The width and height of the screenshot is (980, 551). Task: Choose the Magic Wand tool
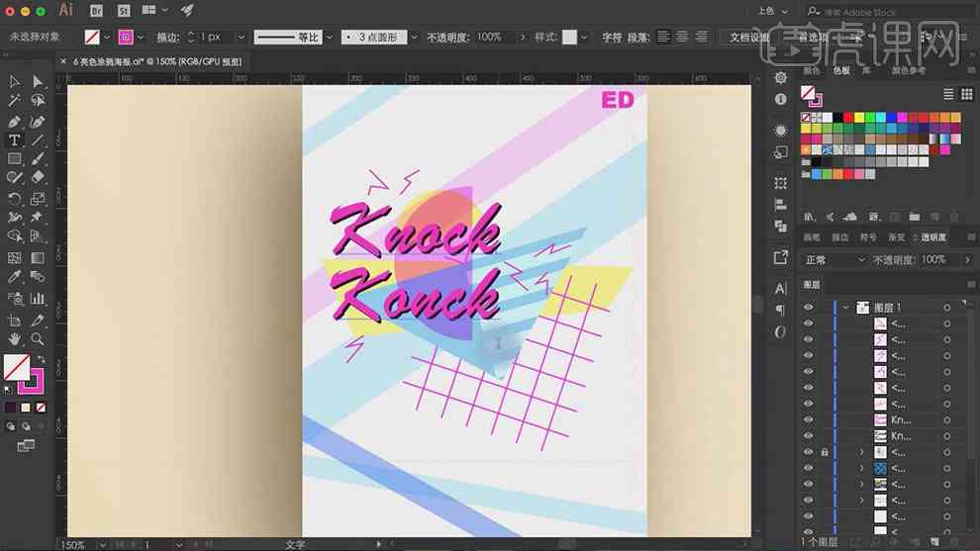14,101
